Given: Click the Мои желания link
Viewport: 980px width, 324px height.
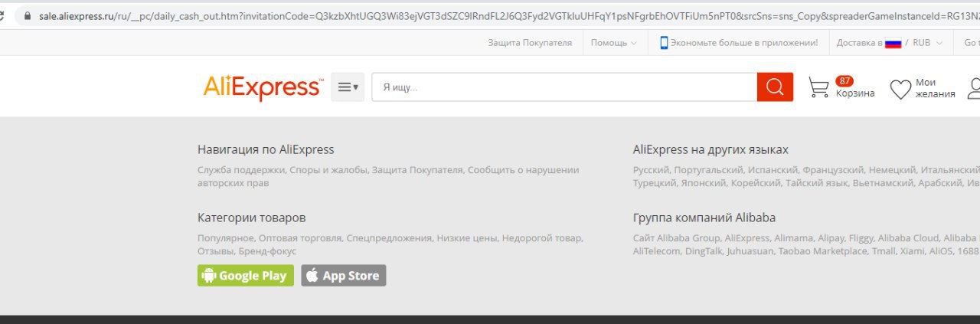Looking at the screenshot, I should click(x=936, y=88).
